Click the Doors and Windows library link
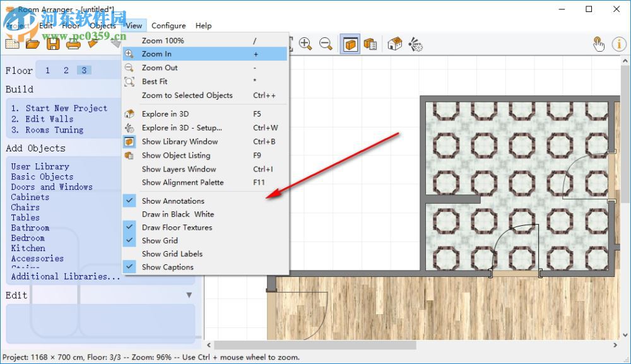631x364 pixels. coord(52,187)
